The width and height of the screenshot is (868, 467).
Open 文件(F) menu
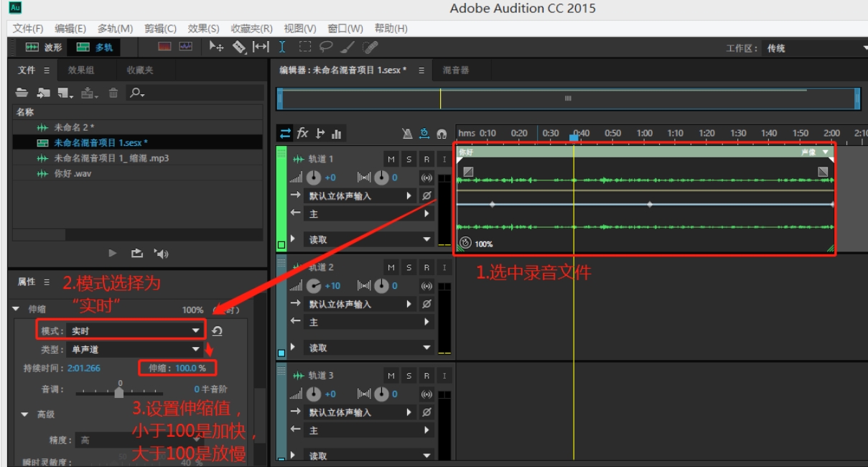coord(28,29)
